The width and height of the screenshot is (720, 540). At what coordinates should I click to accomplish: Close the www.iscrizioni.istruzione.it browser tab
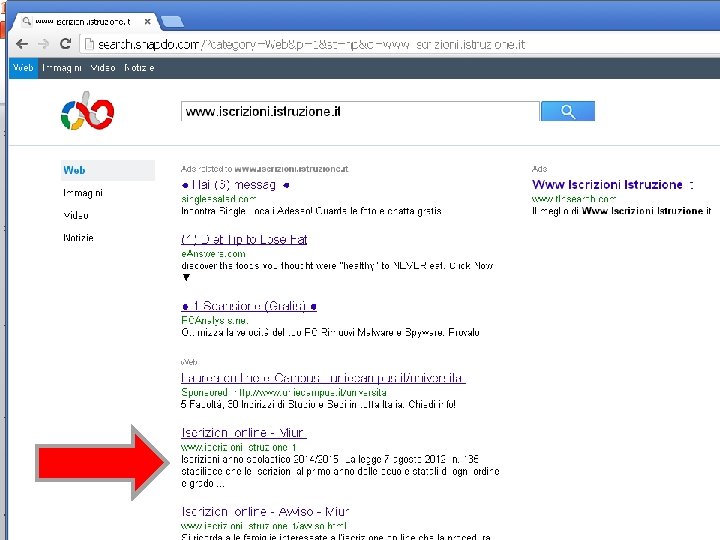147,22
